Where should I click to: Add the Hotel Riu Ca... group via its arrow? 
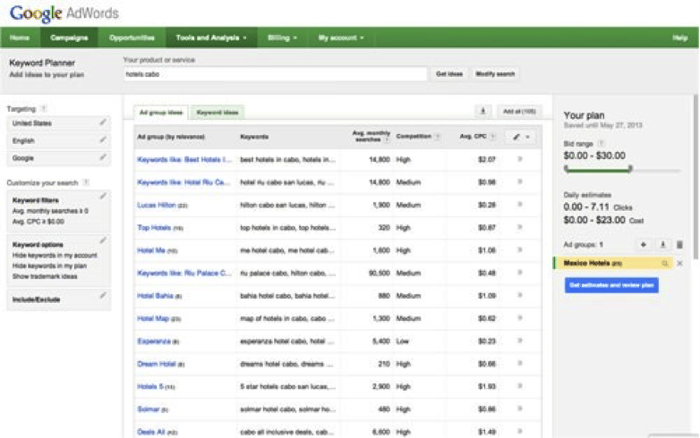520,182
